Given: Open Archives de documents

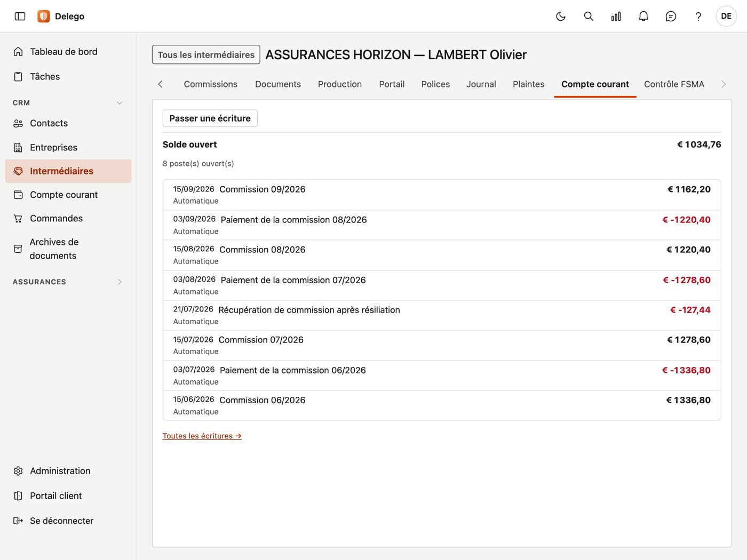Looking at the screenshot, I should pos(68,249).
